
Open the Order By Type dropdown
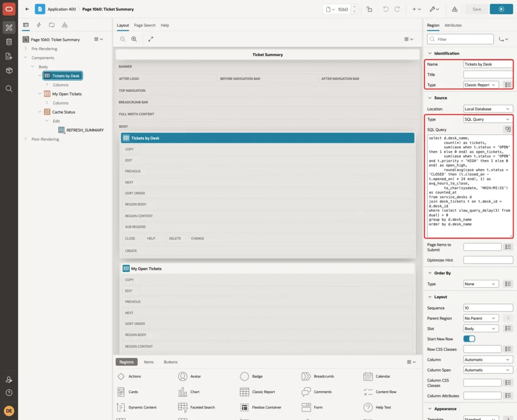(481, 284)
